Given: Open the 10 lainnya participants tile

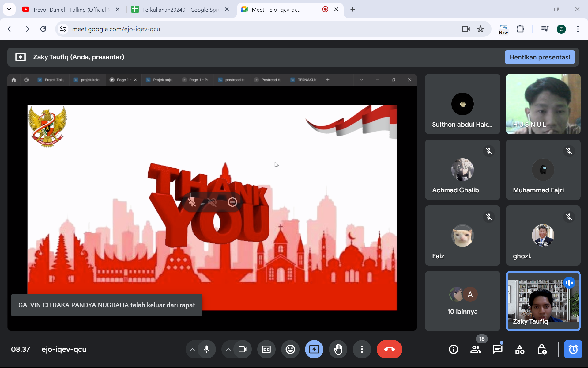Looking at the screenshot, I should (x=462, y=301).
